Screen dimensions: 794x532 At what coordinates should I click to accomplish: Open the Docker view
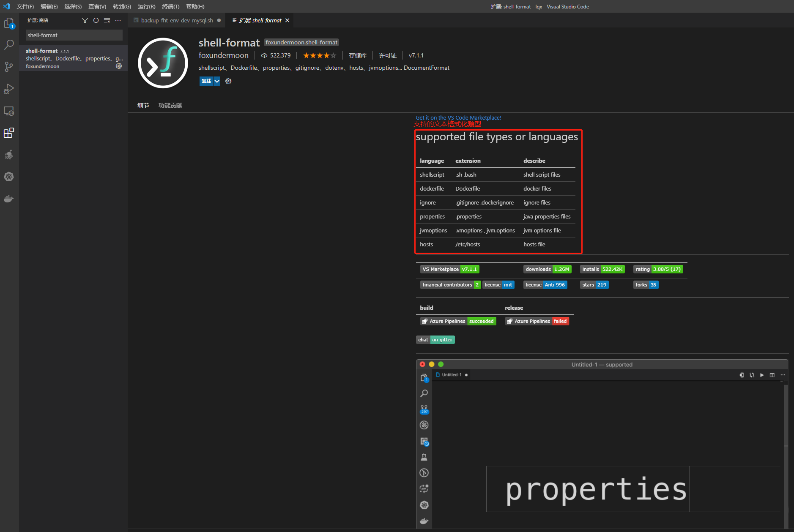pos(9,199)
